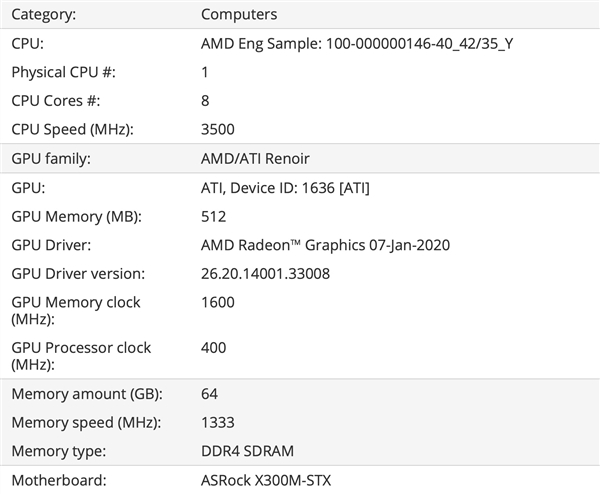Screen dimensions: 600x494
Task: Click driver version 26.20.14001.33008
Action: tap(265, 273)
